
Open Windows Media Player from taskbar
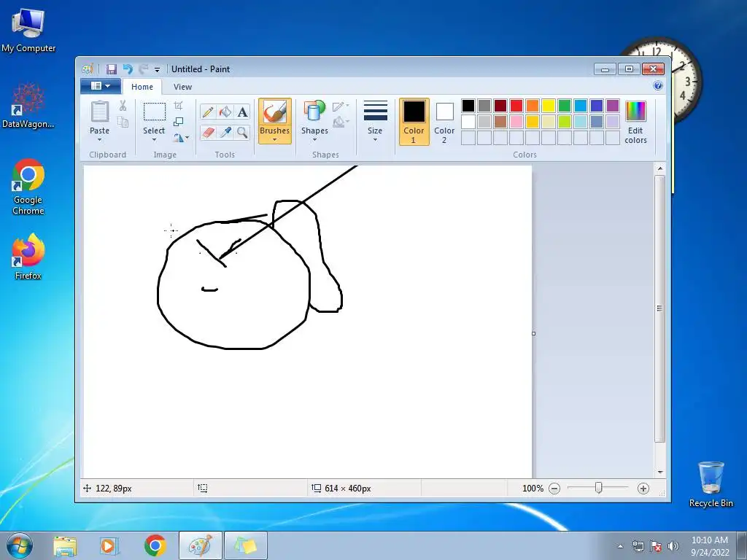coord(109,545)
